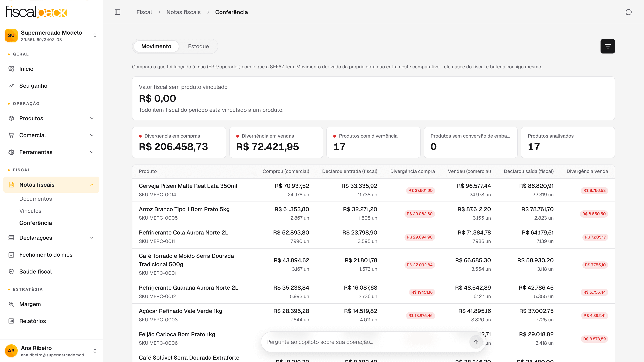644x362 pixels.
Task: Click Feijão Carioca Bom Prato 1kg row
Action: click(x=374, y=338)
